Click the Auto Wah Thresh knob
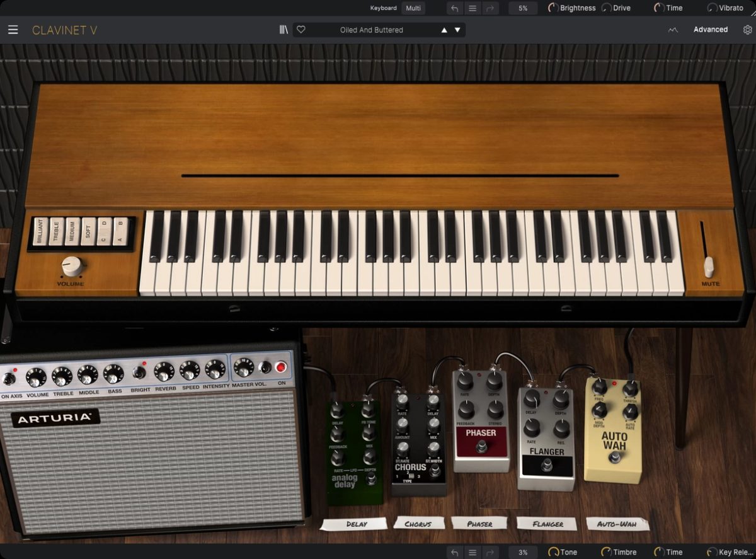The height and width of the screenshot is (559, 756). tap(630, 388)
